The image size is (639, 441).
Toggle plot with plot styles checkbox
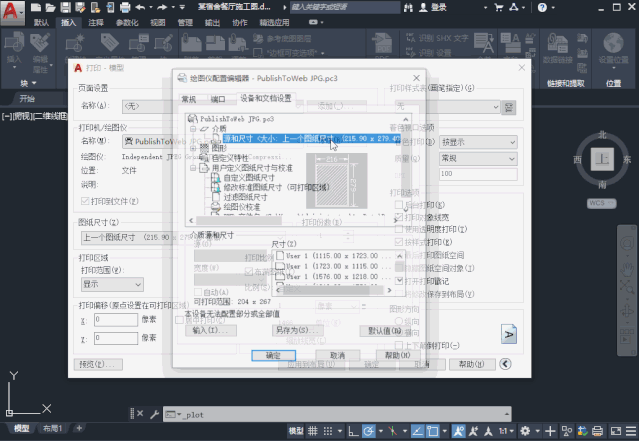(x=399, y=242)
